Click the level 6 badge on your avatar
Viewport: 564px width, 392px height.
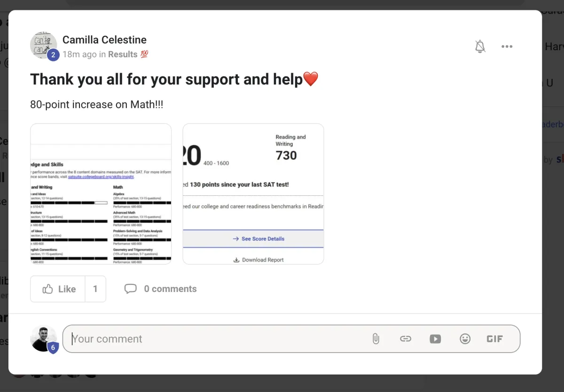point(53,348)
